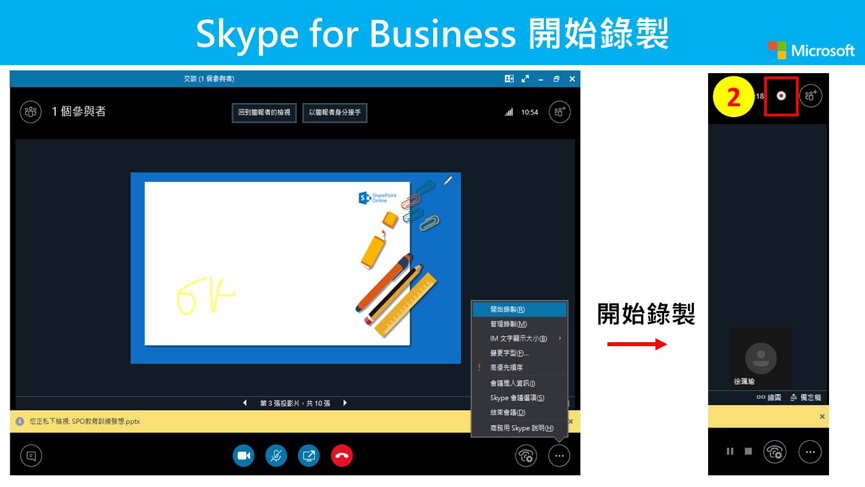Click the layout picker icon in title bar
Viewport: 865px width, 487px height.
point(509,79)
